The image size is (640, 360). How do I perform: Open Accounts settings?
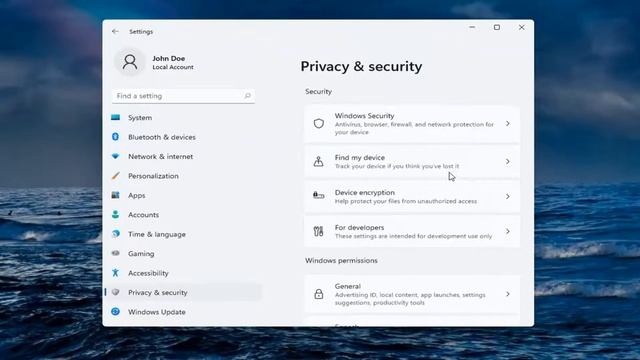coord(183,215)
